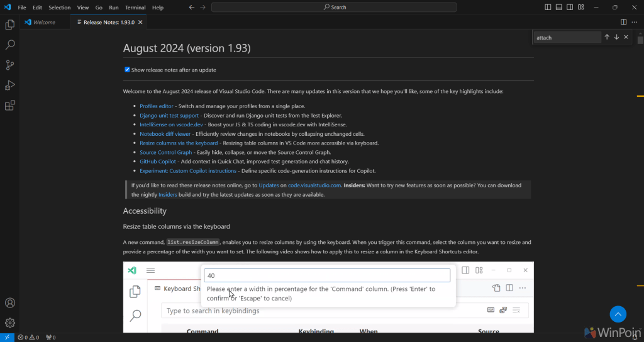Go back with the navigation arrow
This screenshot has width=644, height=342.
pyautogui.click(x=191, y=8)
